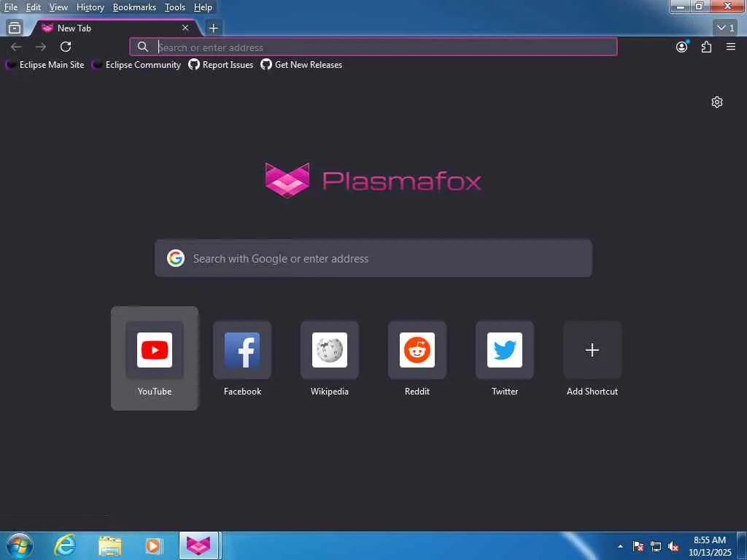
Task: Open the account profile icon
Action: coord(682,47)
